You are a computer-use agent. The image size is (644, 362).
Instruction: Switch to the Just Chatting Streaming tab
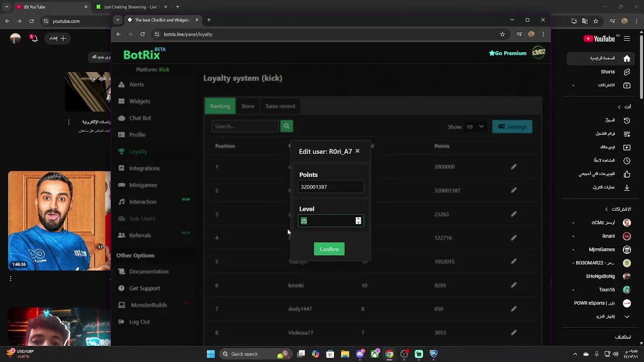[x=132, y=7]
